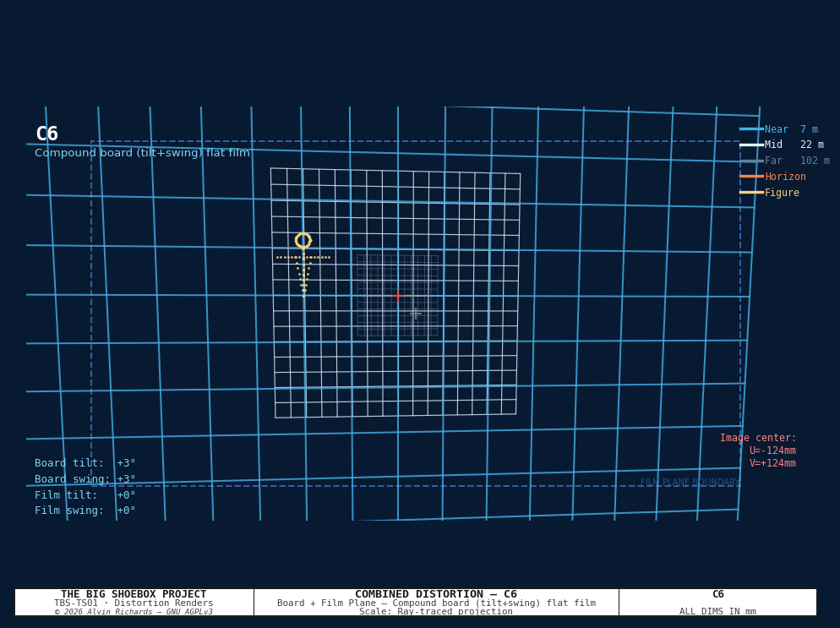Select the Far 102 m legend entry
840x628 pixels.
(x=784, y=161)
